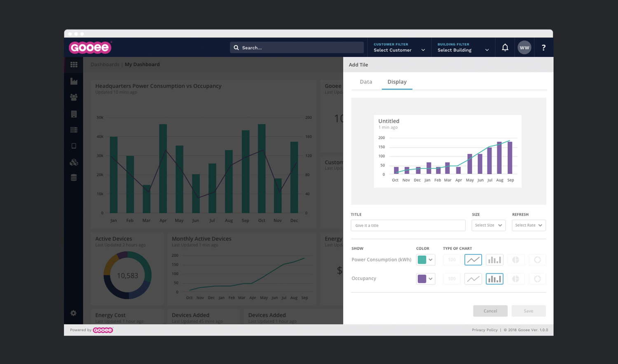Open the dashboards grid icon in sidebar
This screenshot has width=618, height=364.
point(74,65)
